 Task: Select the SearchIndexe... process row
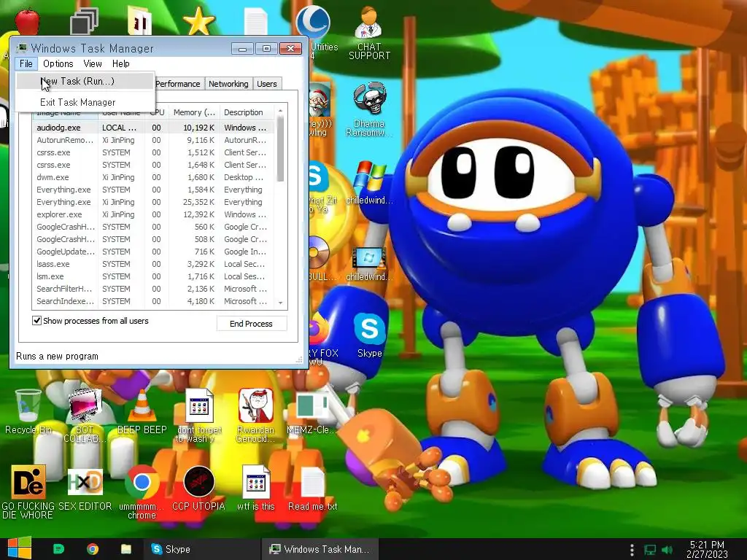154,301
